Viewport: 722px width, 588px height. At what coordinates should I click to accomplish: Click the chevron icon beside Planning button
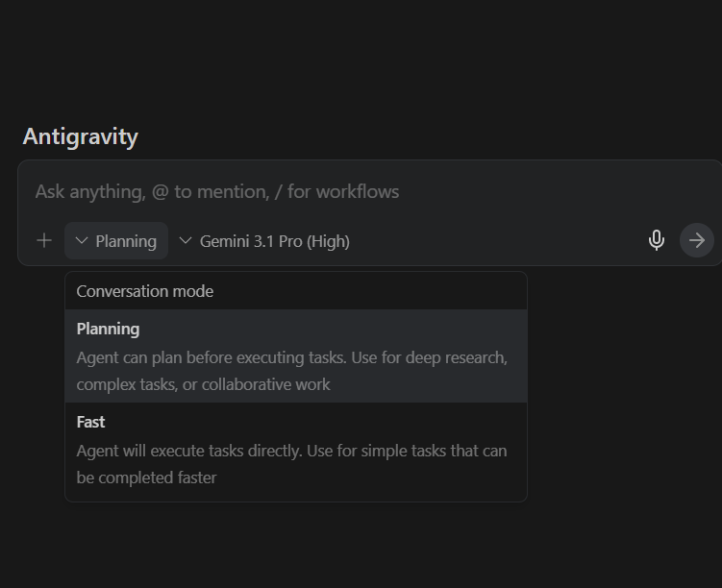(82, 241)
